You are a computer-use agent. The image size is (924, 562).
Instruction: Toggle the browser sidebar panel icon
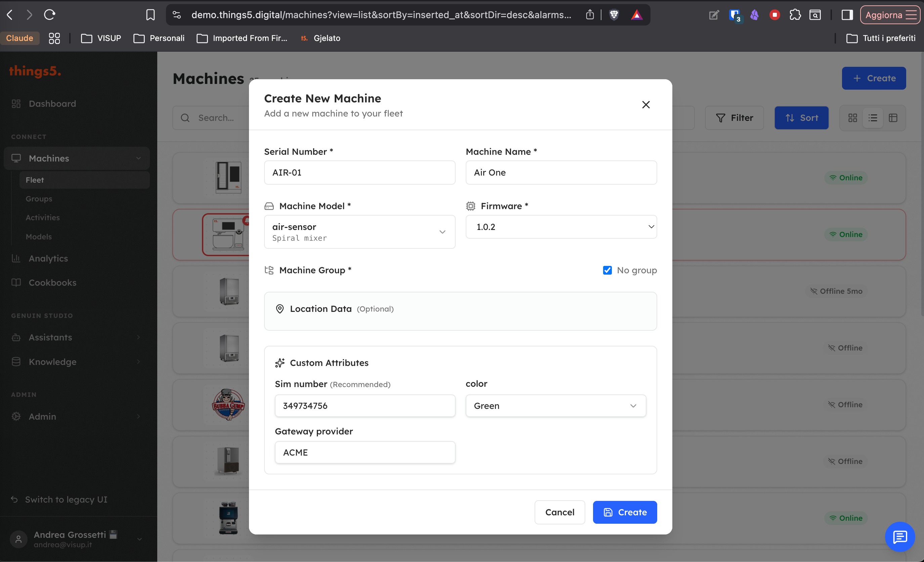pos(847,15)
